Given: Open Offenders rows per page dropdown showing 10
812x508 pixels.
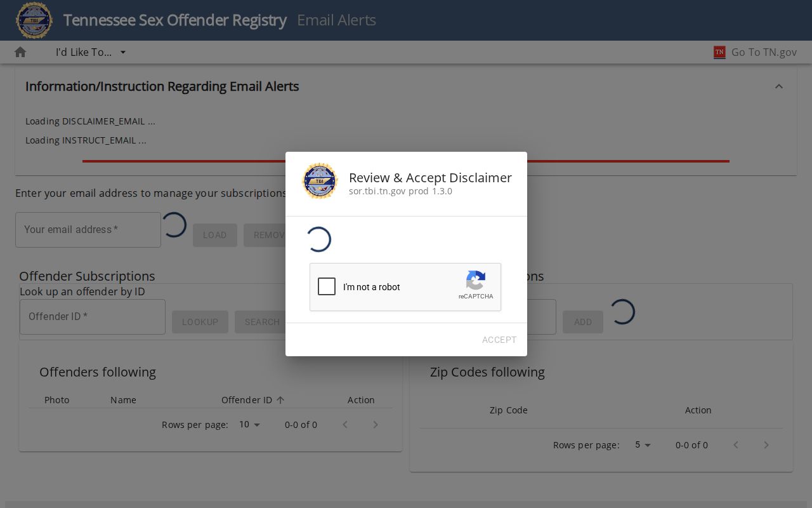Looking at the screenshot, I should point(250,424).
